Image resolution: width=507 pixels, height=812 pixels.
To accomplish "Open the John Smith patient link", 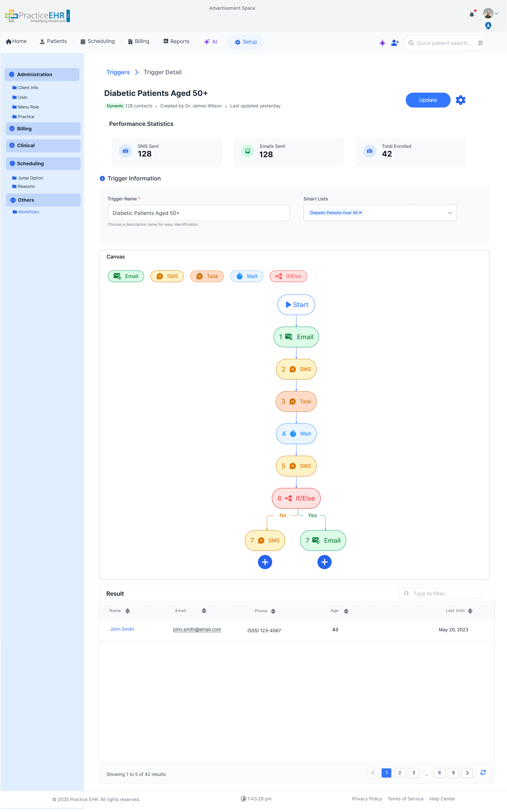I will pyautogui.click(x=122, y=629).
